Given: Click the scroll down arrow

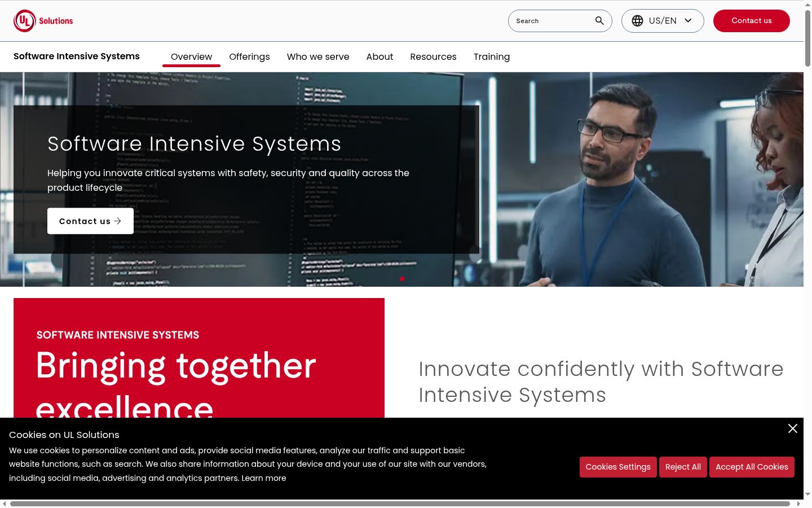Looking at the screenshot, I should click(807, 494).
